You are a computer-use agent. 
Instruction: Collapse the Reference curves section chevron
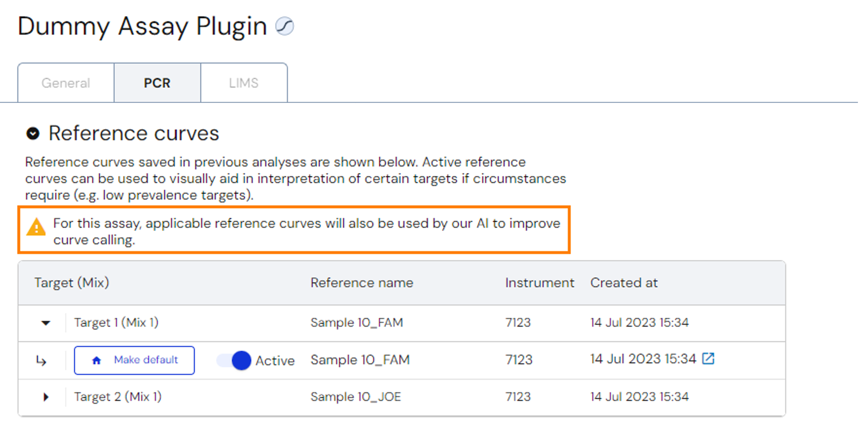[x=33, y=133]
